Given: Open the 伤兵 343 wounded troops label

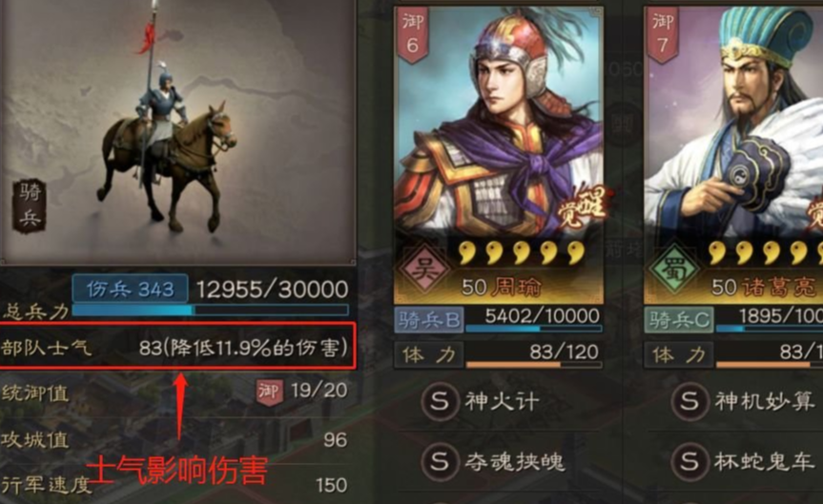Looking at the screenshot, I should point(130,289).
